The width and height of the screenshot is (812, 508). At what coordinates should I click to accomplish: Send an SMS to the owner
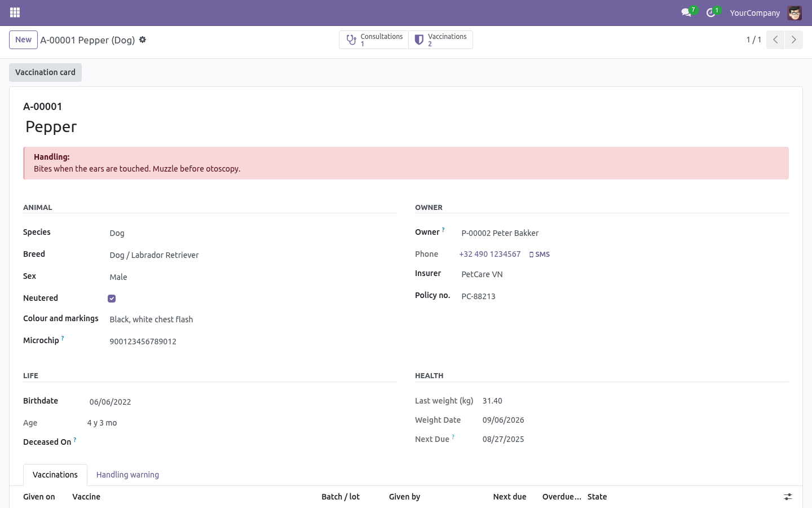coord(540,255)
